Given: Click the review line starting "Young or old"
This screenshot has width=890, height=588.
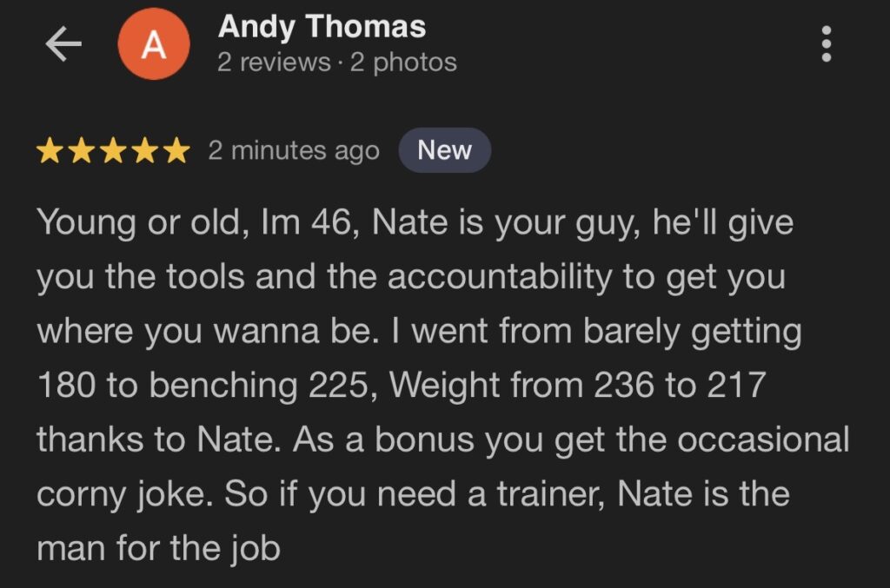Looking at the screenshot, I should pyautogui.click(x=415, y=223).
